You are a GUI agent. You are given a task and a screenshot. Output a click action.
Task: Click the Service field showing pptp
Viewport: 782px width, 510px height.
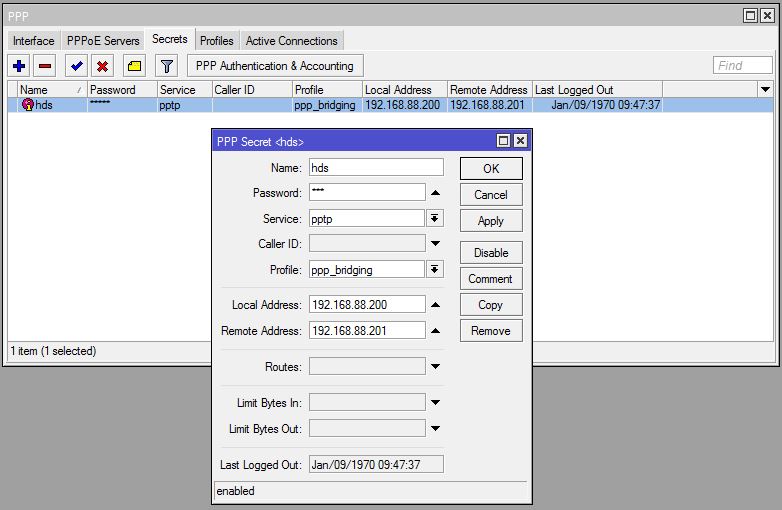pyautogui.click(x=367, y=218)
